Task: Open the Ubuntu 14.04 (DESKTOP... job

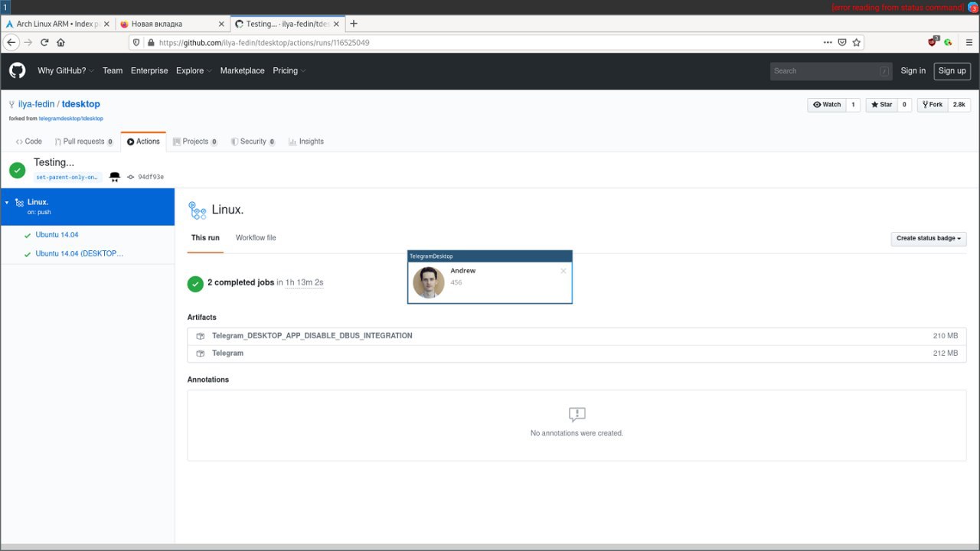Action: 79,253
